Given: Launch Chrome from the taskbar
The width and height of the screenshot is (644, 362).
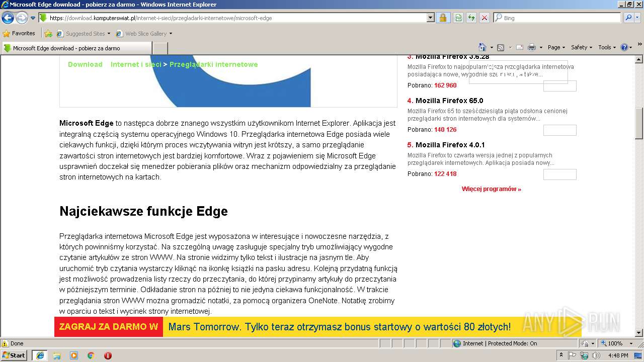Looking at the screenshot, I should click(x=91, y=355).
